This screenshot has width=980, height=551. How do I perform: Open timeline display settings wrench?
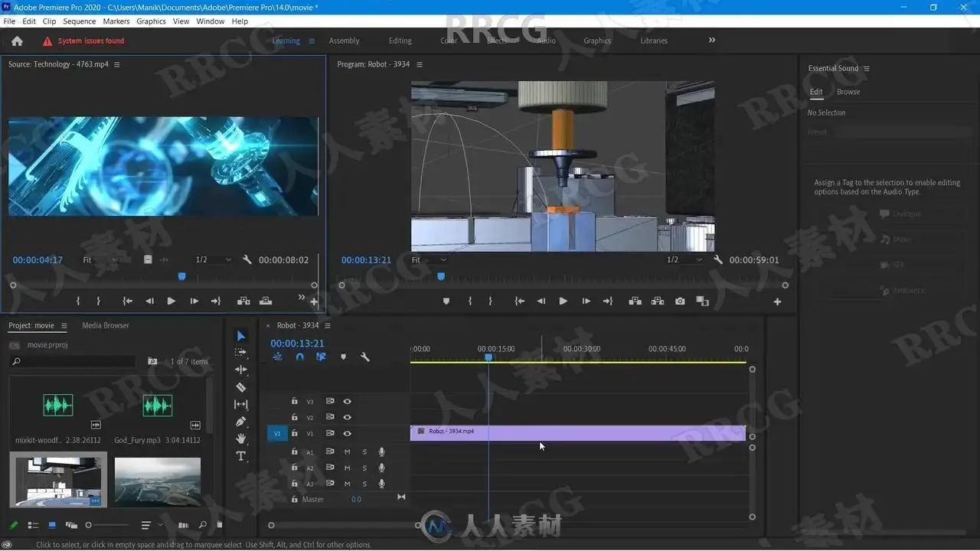click(x=365, y=357)
